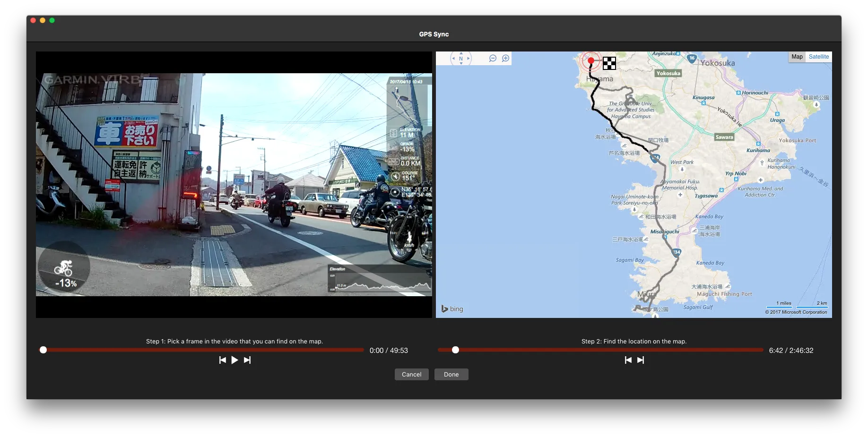Advance GPS track to next point

641,360
